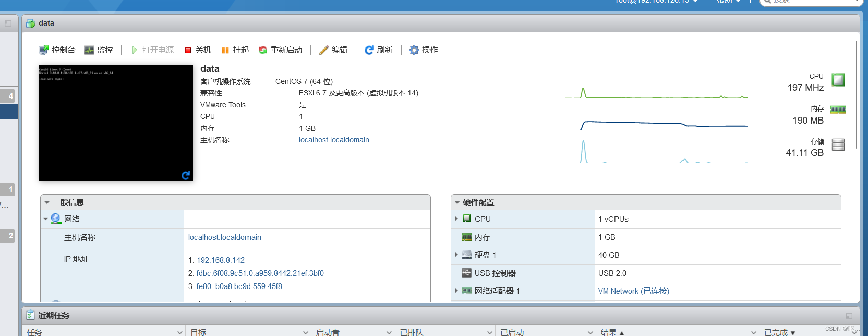Shut down the VM with 关机
The width and height of the screenshot is (868, 336).
[x=198, y=50]
